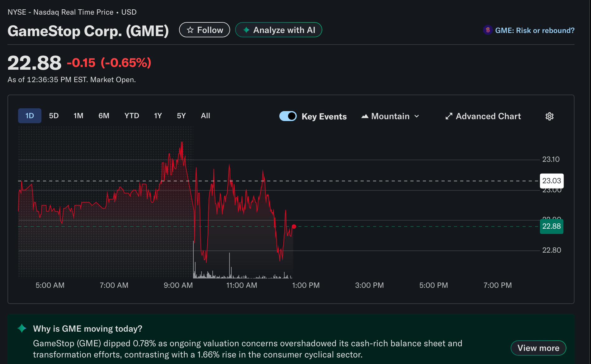Click the 9:00 AM time axis label
The image size is (591, 364).
click(178, 285)
